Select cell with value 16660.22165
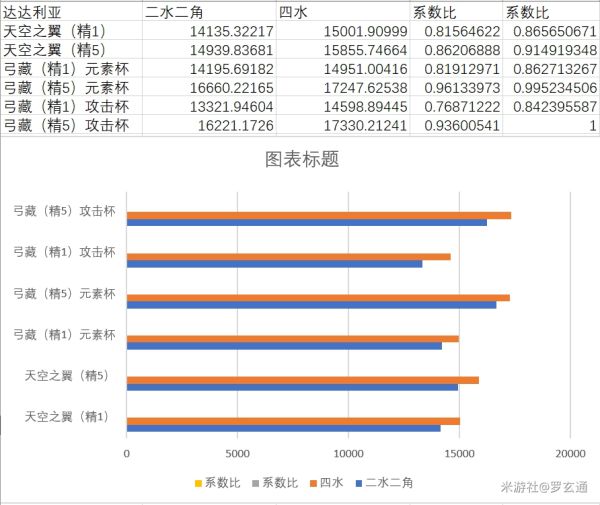Image resolution: width=600 pixels, height=505 pixels. (209, 87)
